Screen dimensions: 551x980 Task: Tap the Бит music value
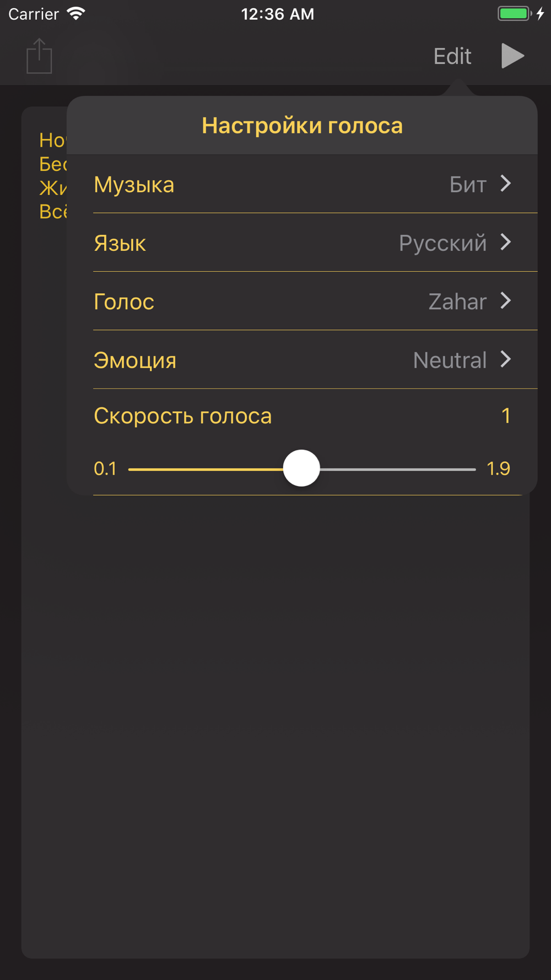click(x=468, y=185)
